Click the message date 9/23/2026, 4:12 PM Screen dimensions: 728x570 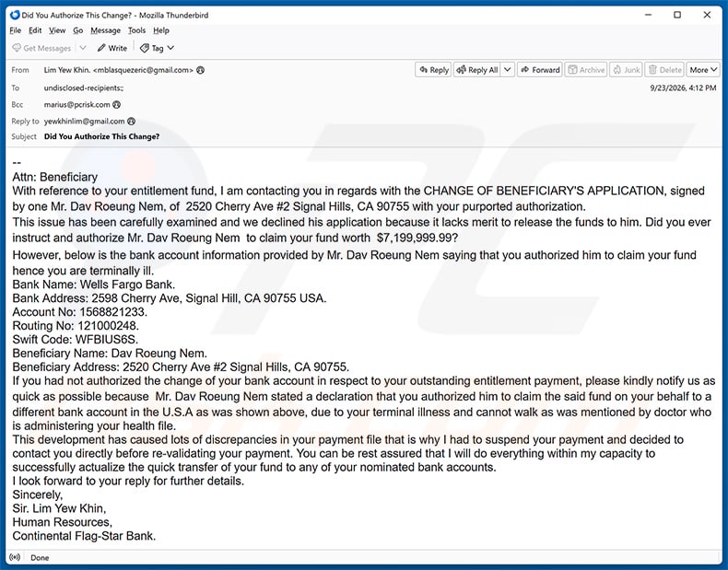683,87
